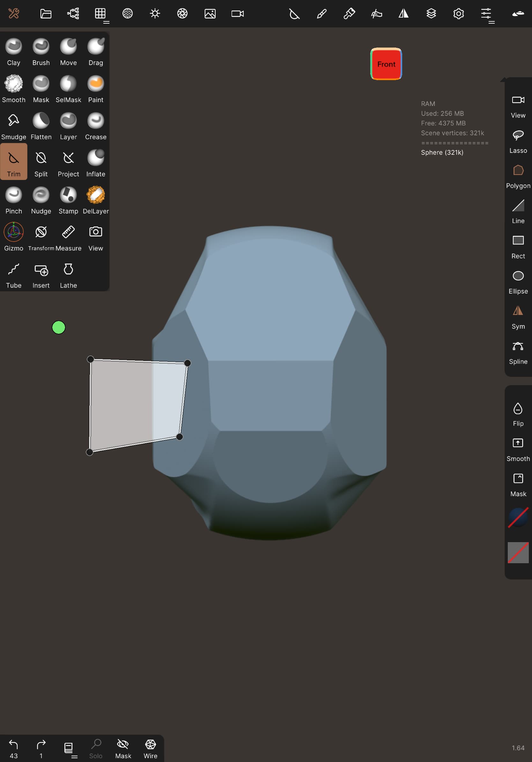532x762 pixels.
Task: Select the Layer tool
Action: click(68, 126)
